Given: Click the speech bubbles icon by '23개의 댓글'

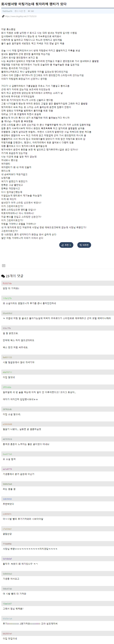Looking at the screenshot, I should pos(3,276).
